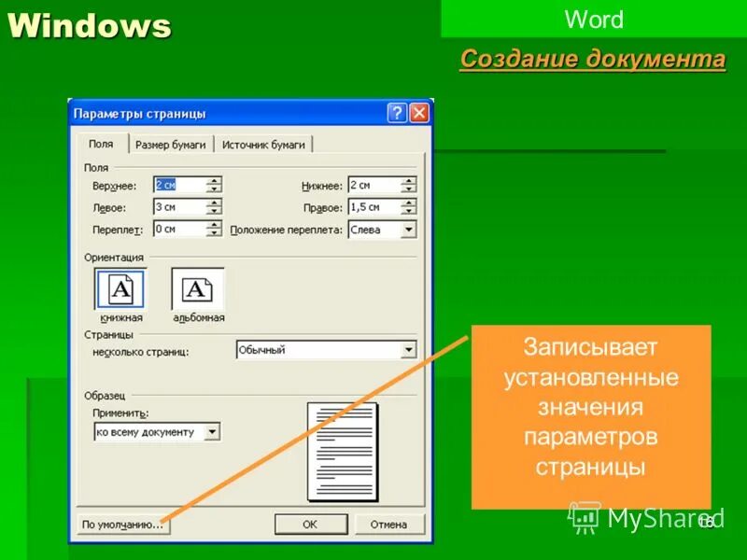
Task: Increase the Верхнее margin value
Action: [x=215, y=181]
